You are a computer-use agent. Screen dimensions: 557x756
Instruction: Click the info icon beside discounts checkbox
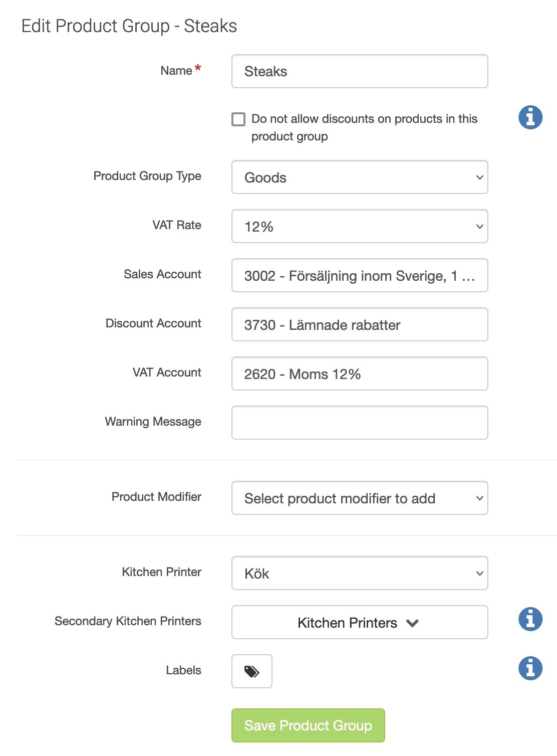click(530, 117)
